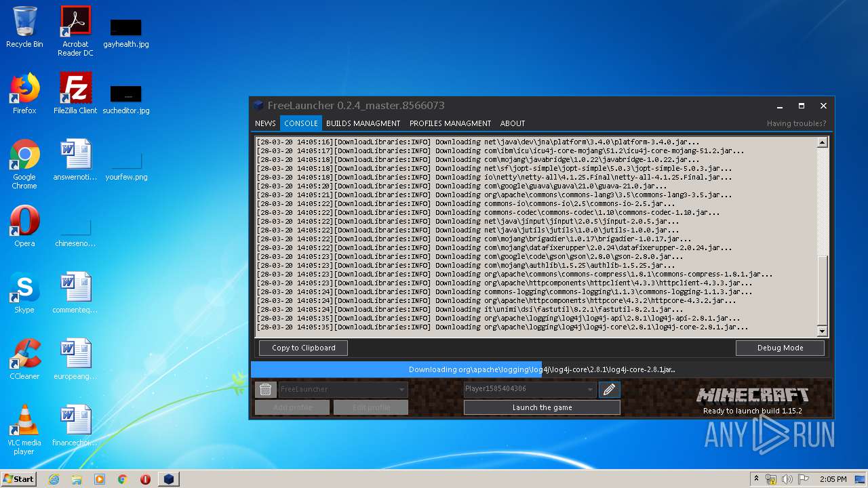Click the log line for log4j-api-2.8.1.jar

[498, 318]
